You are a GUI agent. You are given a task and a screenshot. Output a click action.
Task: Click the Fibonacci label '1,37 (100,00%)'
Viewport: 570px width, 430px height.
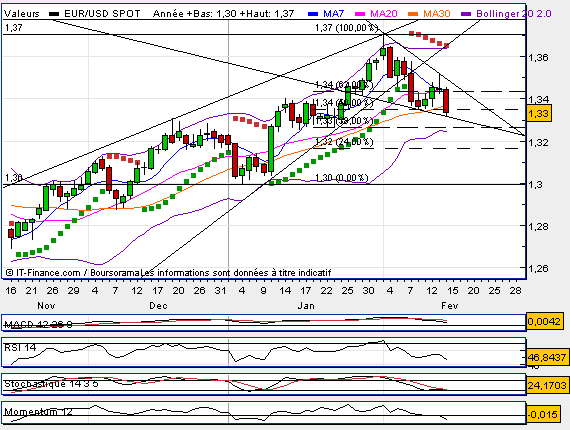coord(347,28)
